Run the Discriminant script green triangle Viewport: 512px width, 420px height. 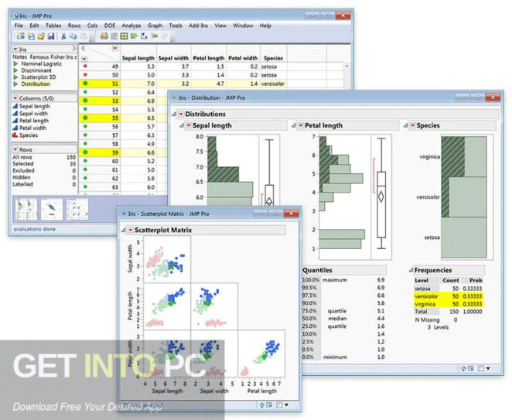15,70
